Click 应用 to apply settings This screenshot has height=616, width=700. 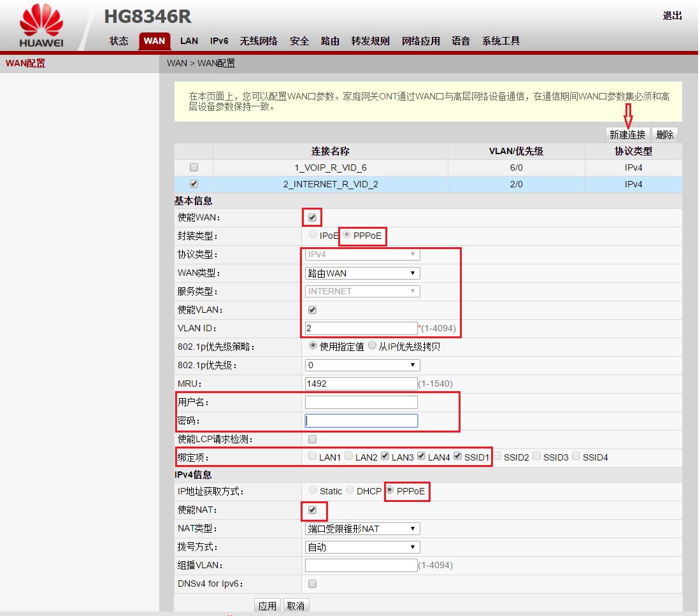pos(268,605)
